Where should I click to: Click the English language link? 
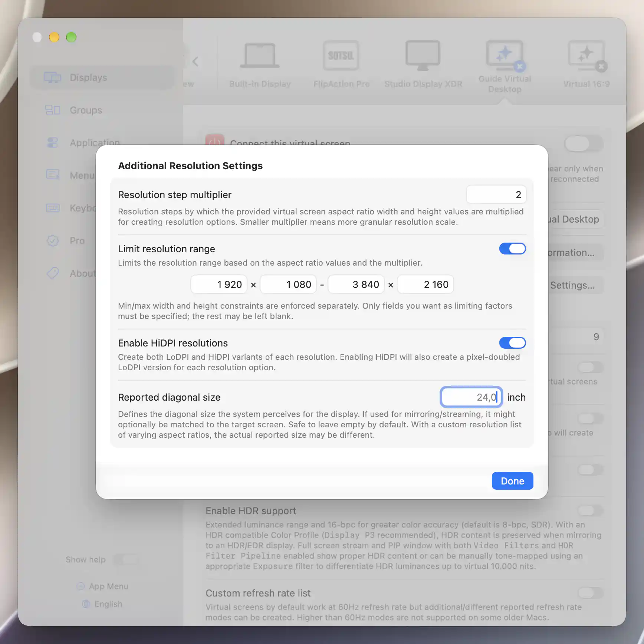[x=108, y=604]
